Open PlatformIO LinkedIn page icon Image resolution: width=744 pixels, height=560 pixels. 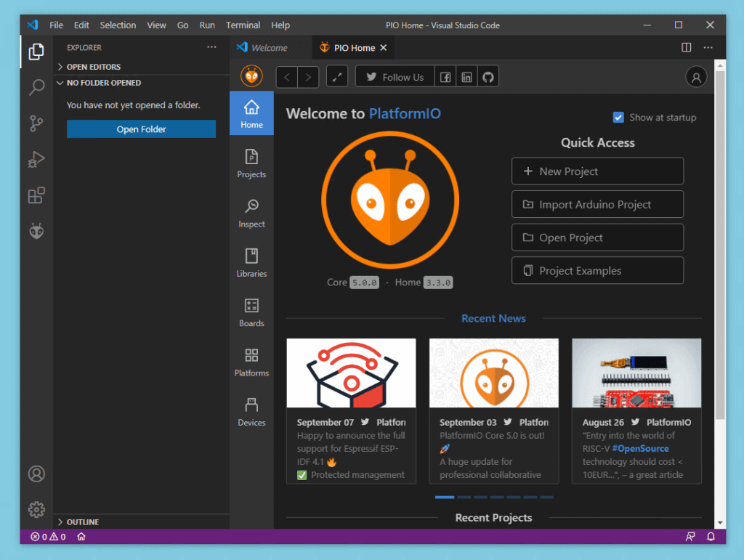pos(466,77)
